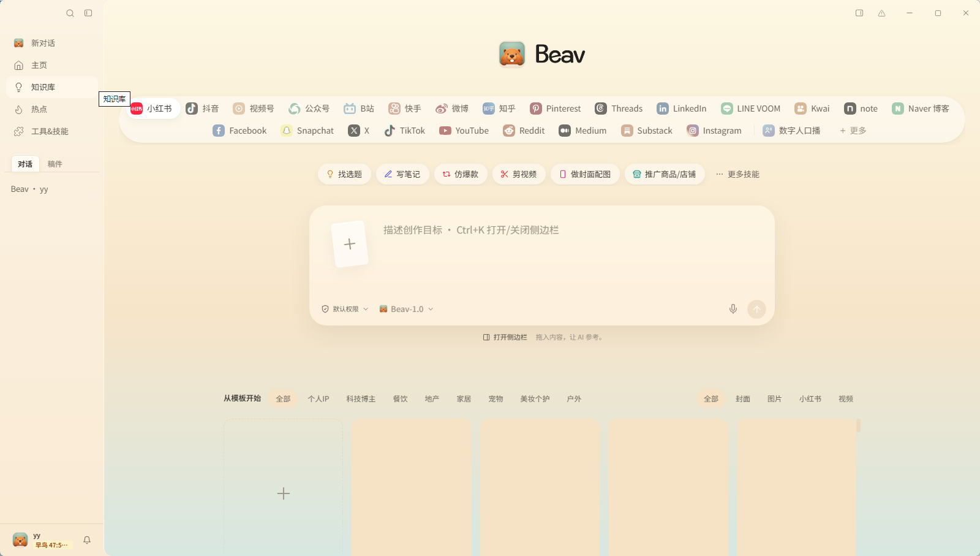Go to 主页 home page

pos(52,65)
